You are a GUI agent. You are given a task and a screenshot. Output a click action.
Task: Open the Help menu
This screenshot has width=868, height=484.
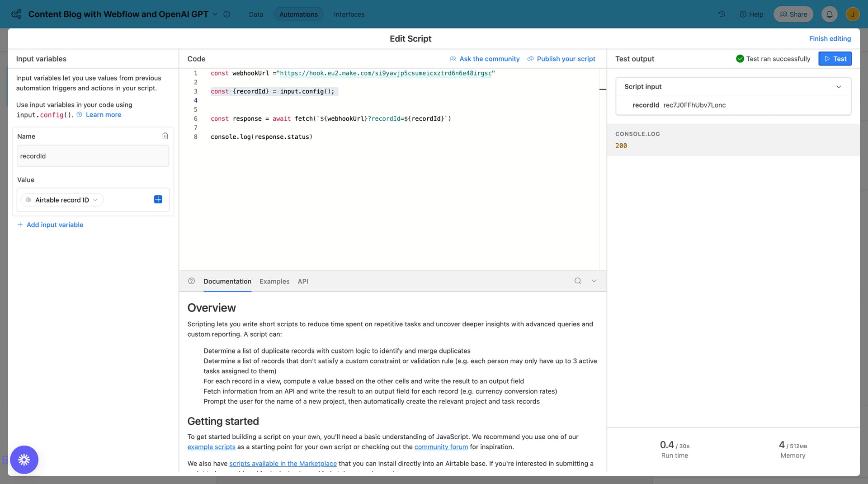point(751,14)
